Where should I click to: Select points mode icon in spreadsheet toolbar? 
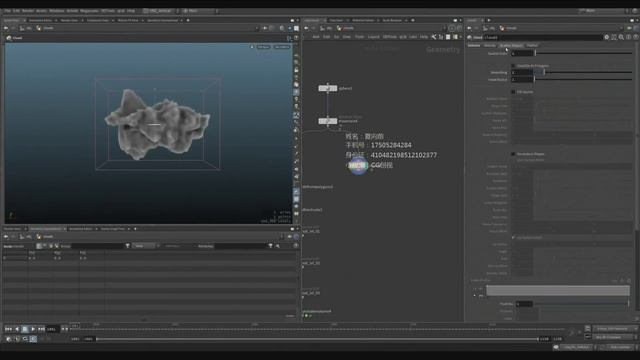click(39, 246)
